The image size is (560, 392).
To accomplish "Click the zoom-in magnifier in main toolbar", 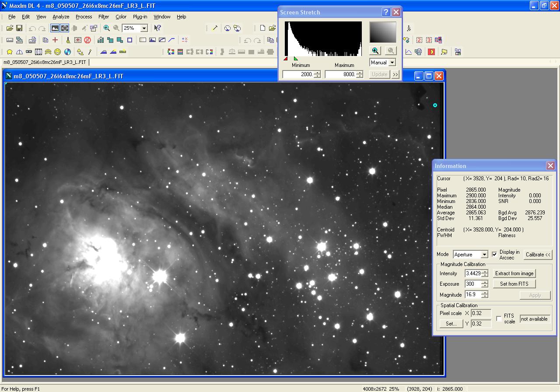I will pyautogui.click(x=106, y=28).
